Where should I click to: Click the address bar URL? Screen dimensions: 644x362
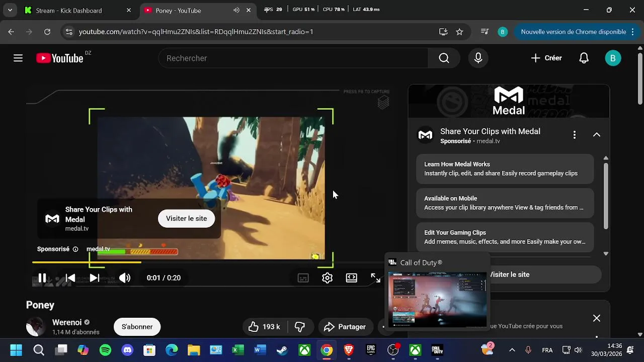196,32
